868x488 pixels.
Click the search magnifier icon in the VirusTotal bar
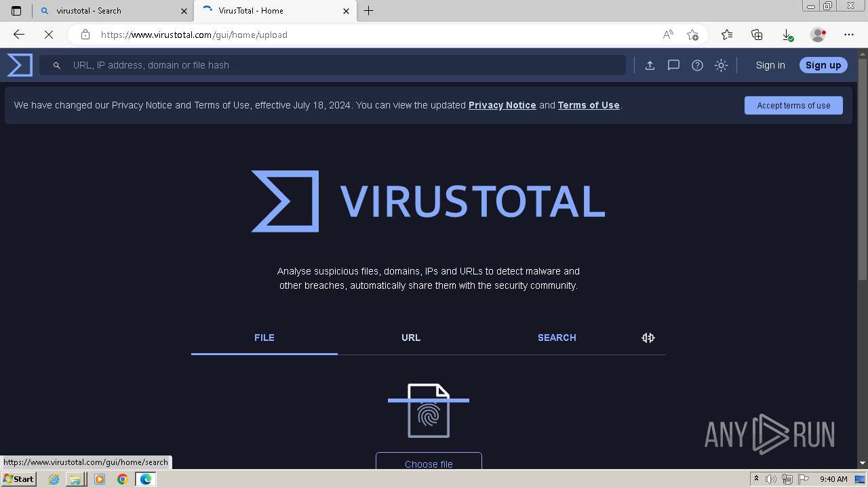57,65
